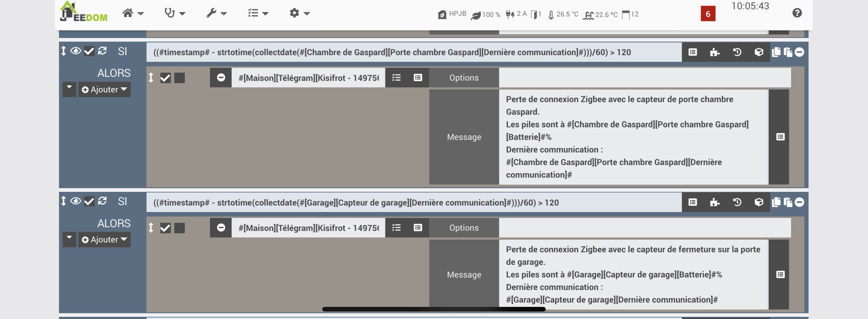
Task: Click the open door counter showing 1
Action: 536,15
